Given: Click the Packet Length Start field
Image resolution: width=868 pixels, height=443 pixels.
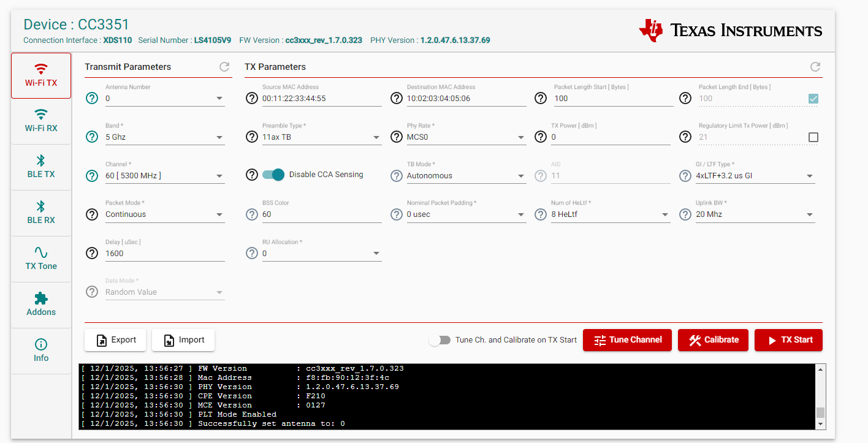Looking at the screenshot, I should (x=612, y=98).
